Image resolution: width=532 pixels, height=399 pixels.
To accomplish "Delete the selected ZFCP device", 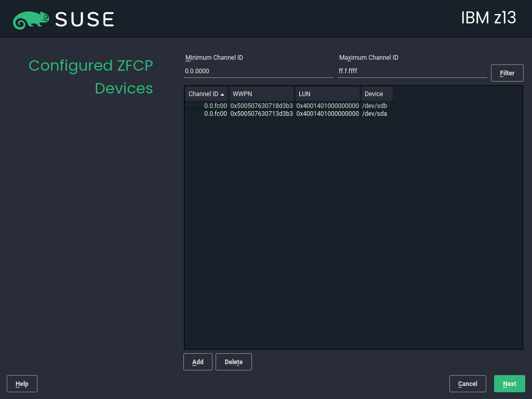I will pyautogui.click(x=234, y=362).
